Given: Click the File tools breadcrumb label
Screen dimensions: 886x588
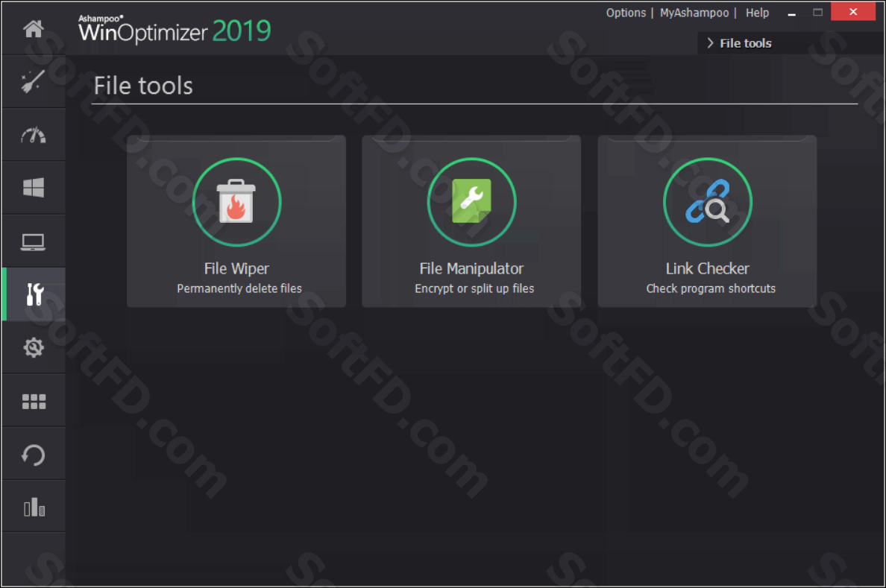Looking at the screenshot, I should click(x=745, y=43).
